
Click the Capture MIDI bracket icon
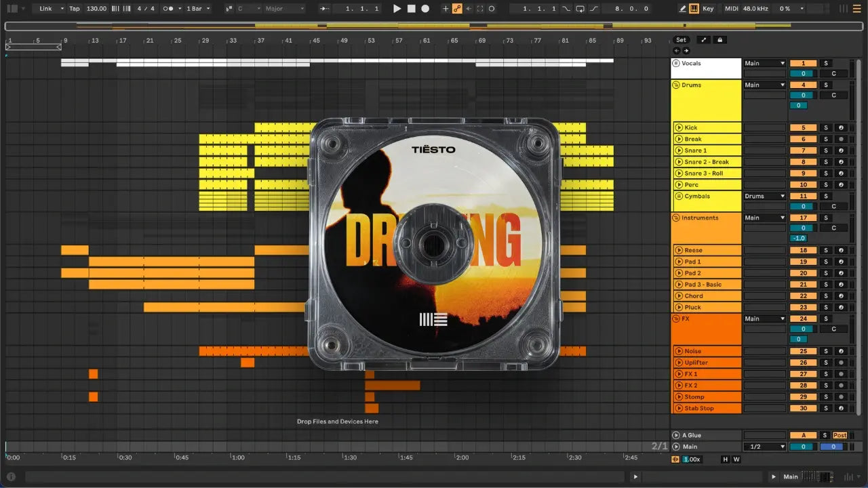[x=480, y=9]
